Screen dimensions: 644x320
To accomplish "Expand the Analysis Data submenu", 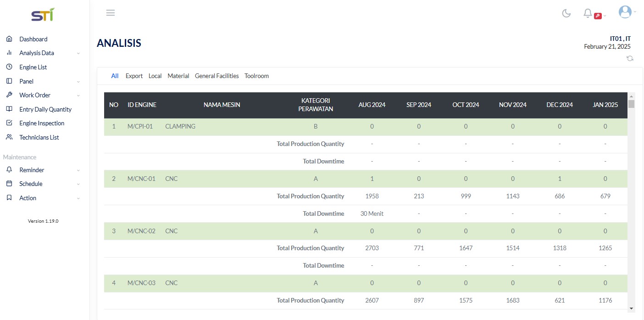I will coord(44,53).
